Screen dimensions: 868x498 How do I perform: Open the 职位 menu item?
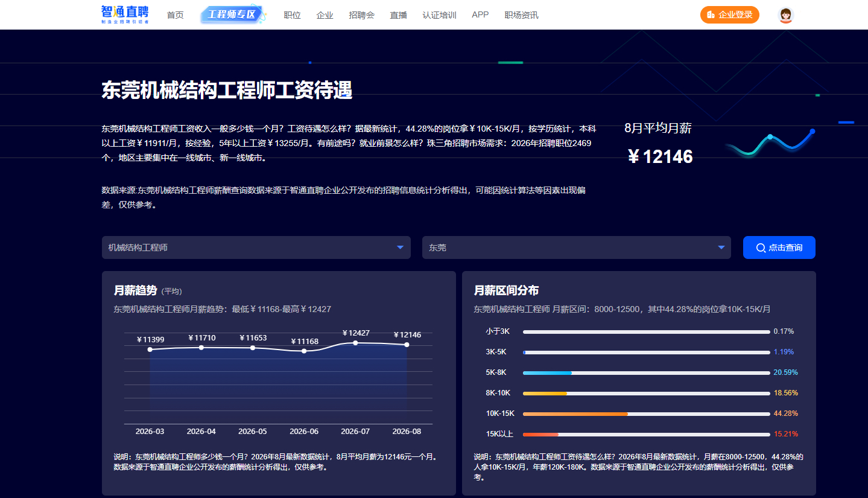pyautogui.click(x=293, y=15)
